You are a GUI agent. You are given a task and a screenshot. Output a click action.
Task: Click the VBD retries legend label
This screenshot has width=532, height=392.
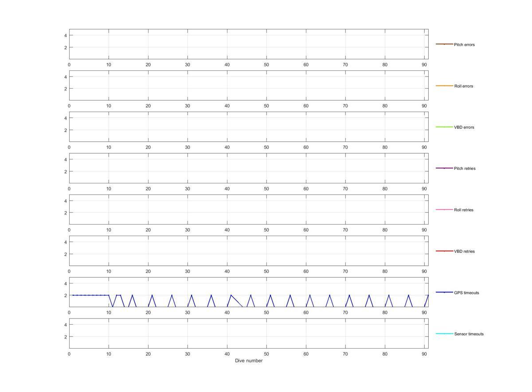pos(464,251)
